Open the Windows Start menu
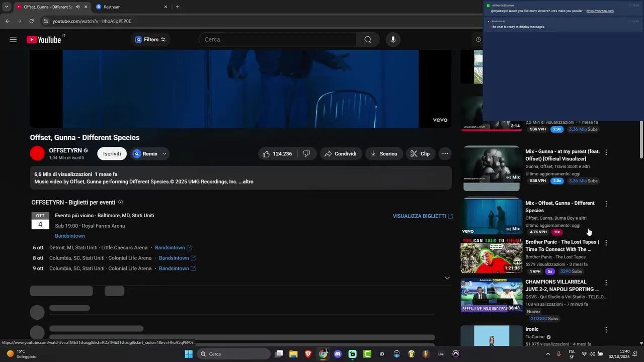Viewport: 644px width, 362px height. (x=188, y=354)
